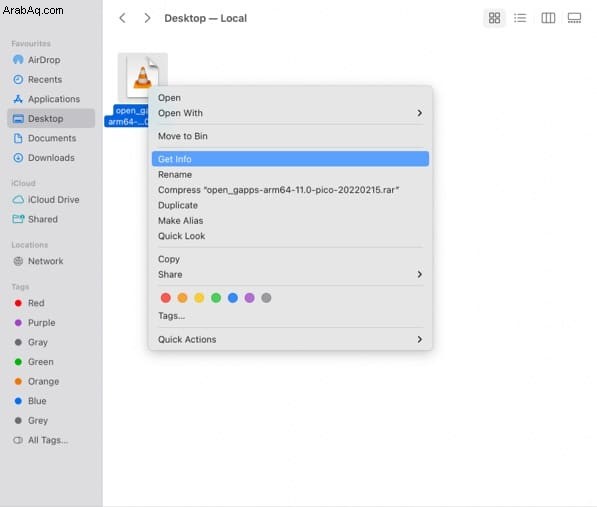Switch to column view

(x=548, y=18)
